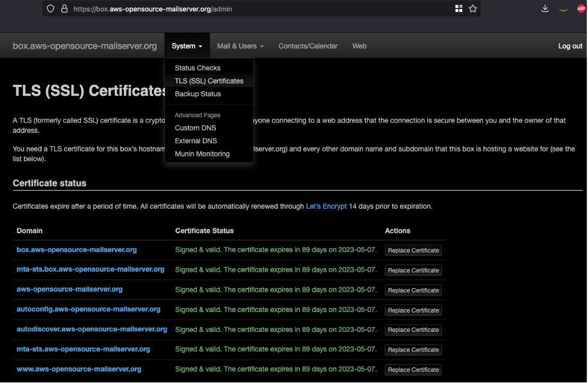Open the Contacts/Calendar nav item
Viewport: 588px width, 383px height.
coord(308,46)
